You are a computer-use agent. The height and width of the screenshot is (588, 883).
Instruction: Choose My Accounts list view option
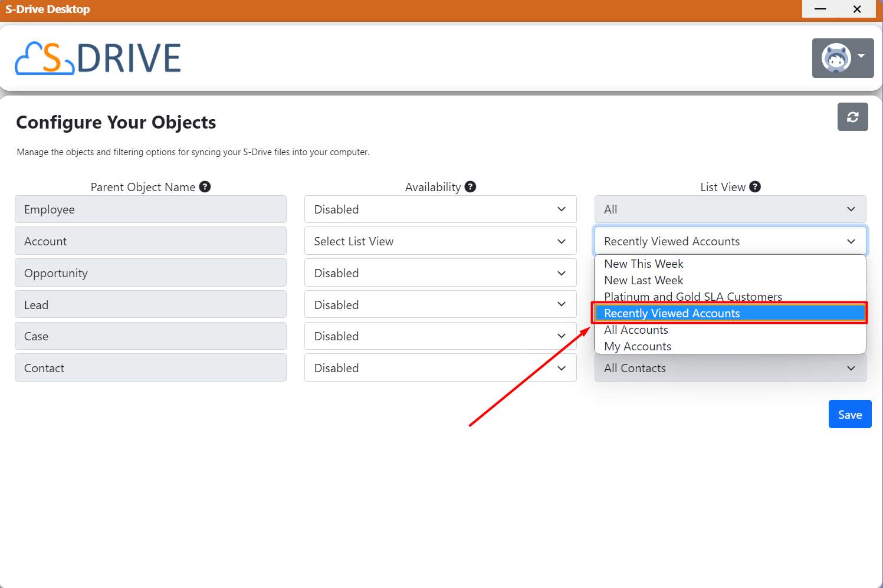point(638,346)
